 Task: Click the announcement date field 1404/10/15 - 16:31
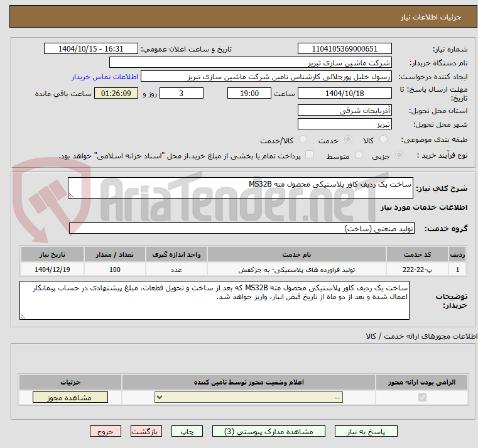coord(91,48)
